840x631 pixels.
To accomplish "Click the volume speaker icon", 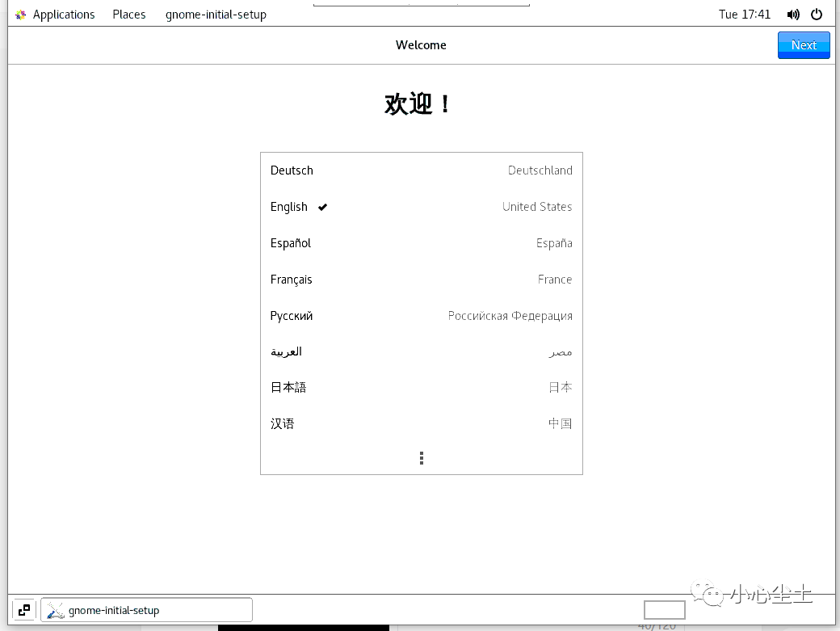I will pos(793,15).
